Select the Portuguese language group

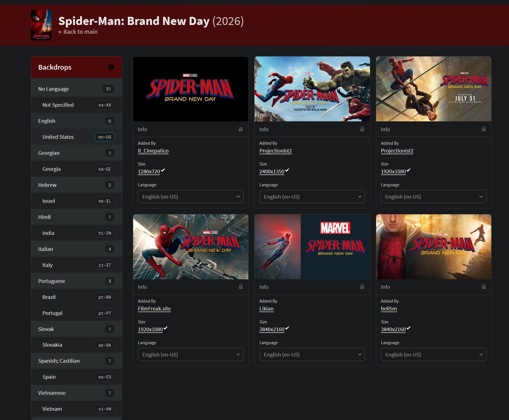point(76,281)
